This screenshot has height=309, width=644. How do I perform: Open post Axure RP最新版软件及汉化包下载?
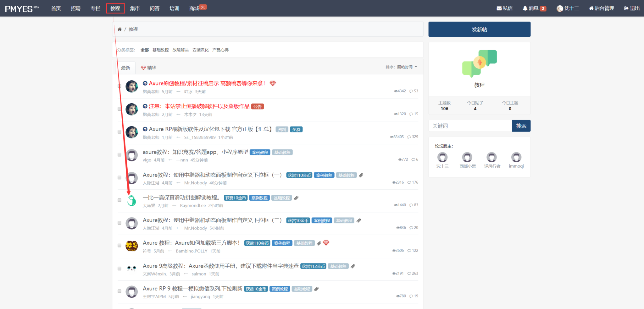(x=210, y=129)
